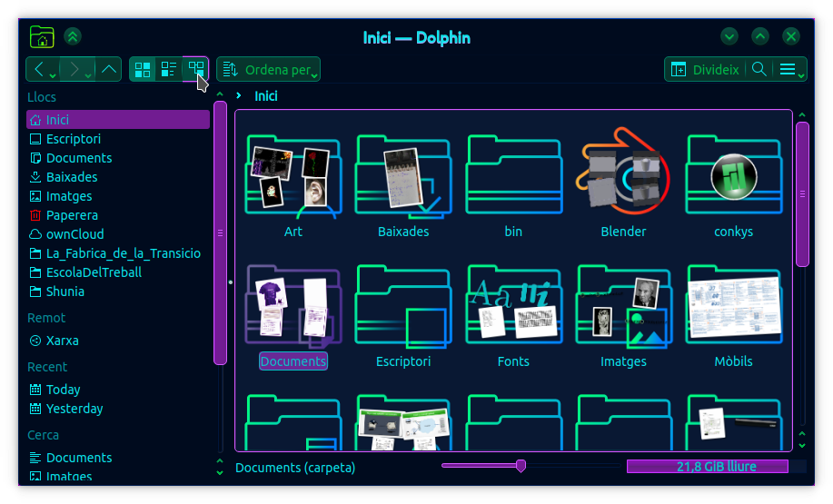This screenshot has width=833, height=504.
Task: Go back with the left arrow button
Action: click(39, 69)
